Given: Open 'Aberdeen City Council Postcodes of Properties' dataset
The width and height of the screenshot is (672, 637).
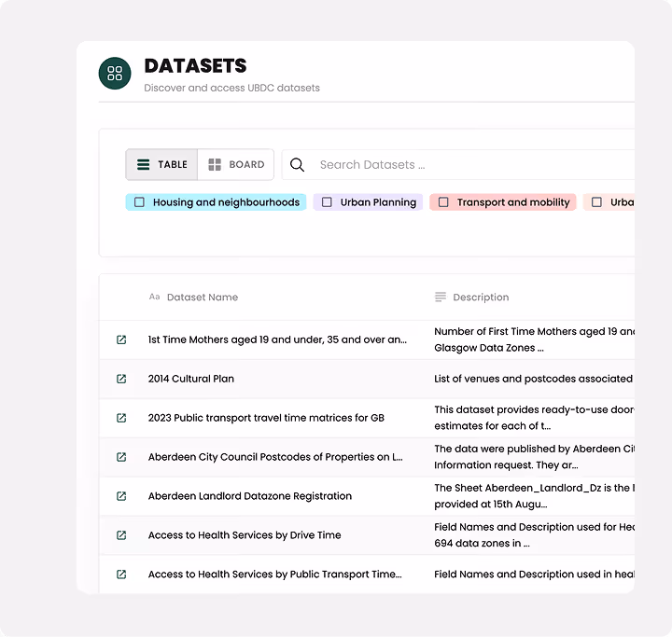Looking at the screenshot, I should point(275,457).
